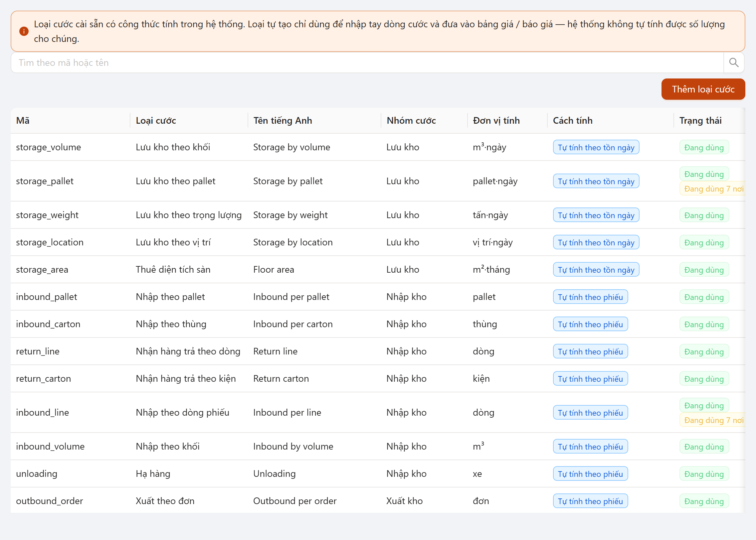
Task: Click 'Đang dùng 7 nơi' tag for inbound_line
Action: pyautogui.click(x=712, y=420)
